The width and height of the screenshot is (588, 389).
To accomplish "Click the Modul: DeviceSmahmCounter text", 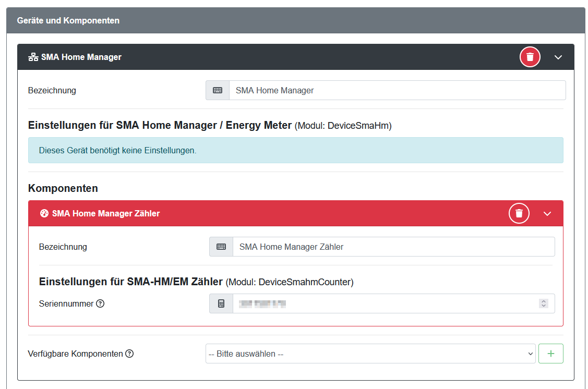I will click(x=290, y=282).
